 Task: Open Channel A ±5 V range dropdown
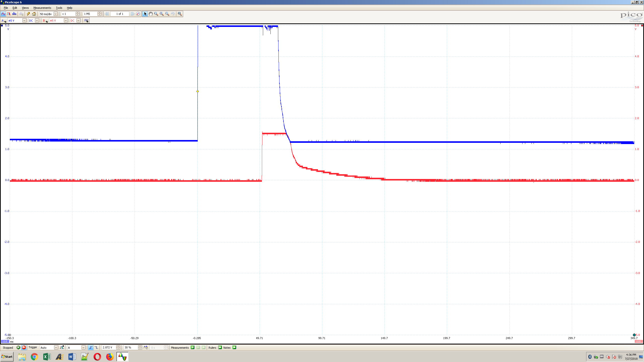pyautogui.click(x=24, y=20)
